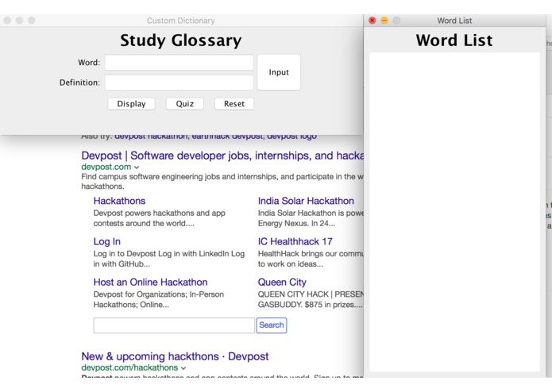The image size is (552, 392).
Task: Click the blue Search button
Action: (272, 325)
